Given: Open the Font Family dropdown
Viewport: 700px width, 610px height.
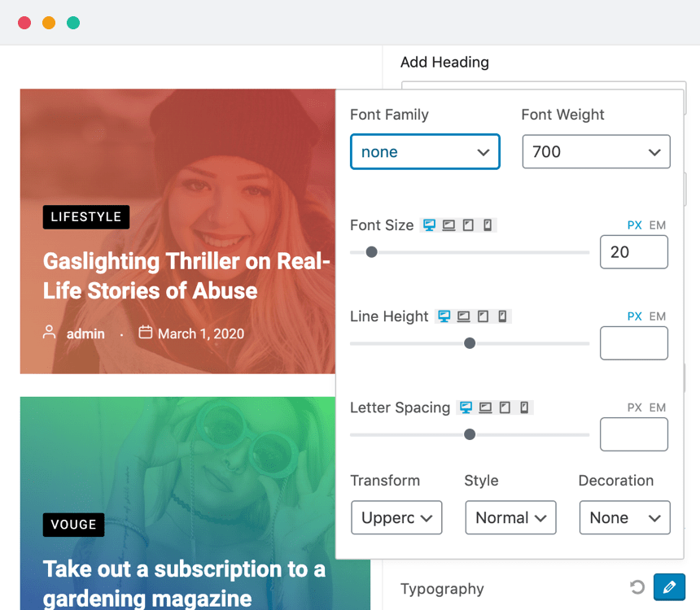Looking at the screenshot, I should 425,152.
